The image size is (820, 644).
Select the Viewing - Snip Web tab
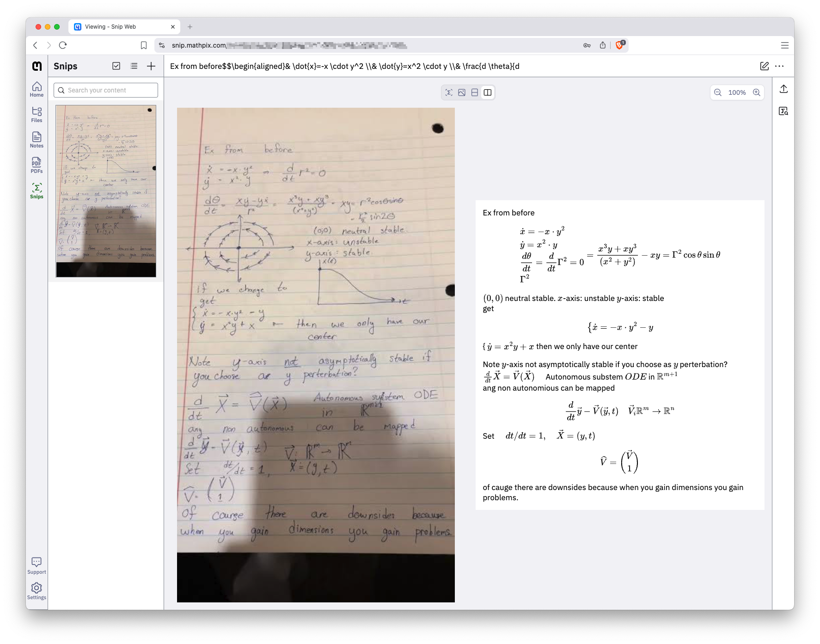pos(124,27)
